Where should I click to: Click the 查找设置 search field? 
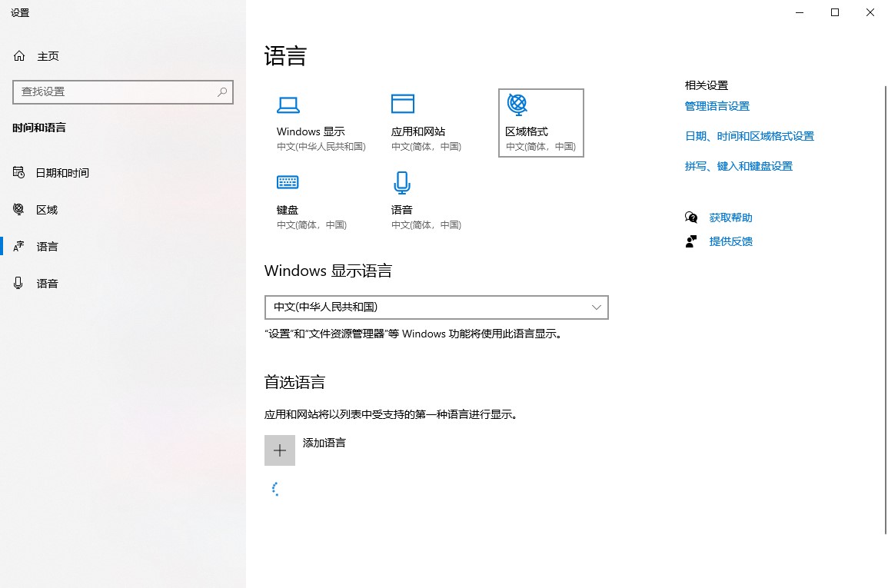pyautogui.click(x=115, y=91)
